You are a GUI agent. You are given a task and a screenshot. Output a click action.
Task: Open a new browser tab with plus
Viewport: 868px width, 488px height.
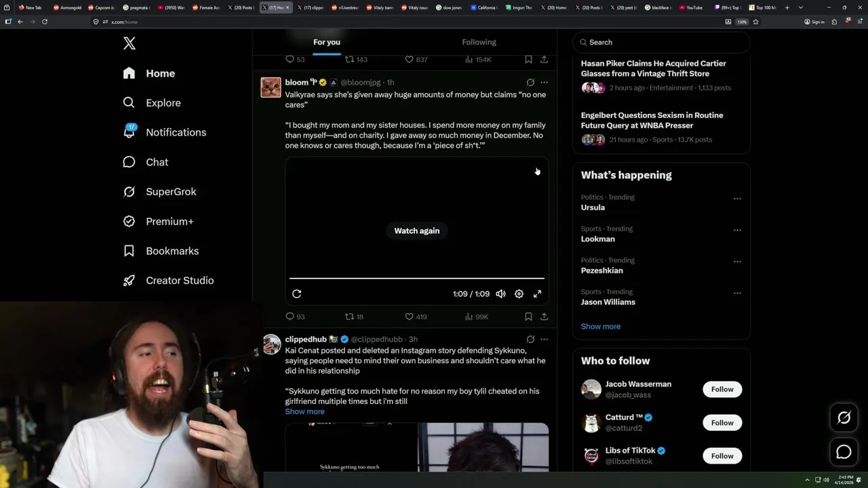pyautogui.click(x=787, y=7)
